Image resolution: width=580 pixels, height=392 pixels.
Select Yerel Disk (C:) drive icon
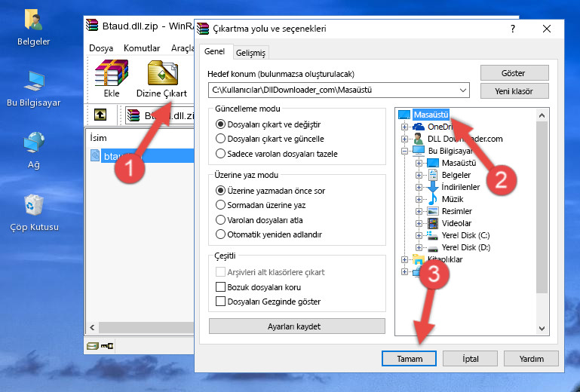(432, 235)
